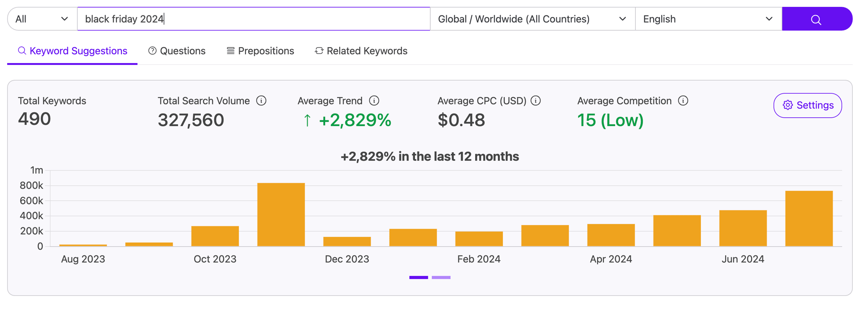Image resolution: width=868 pixels, height=309 pixels.
Task: Open the Settings gear button
Action: coord(808,105)
